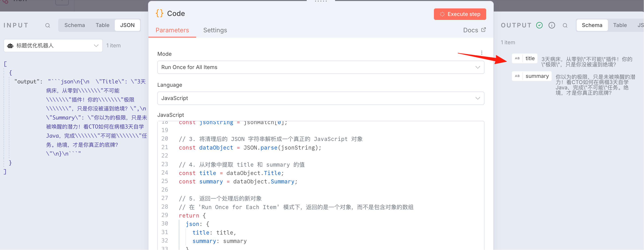Viewport: 644px width, 250px height.
Task: Click the comment '// 5. 返回一个处理后的新对象'
Action: [x=220, y=199]
